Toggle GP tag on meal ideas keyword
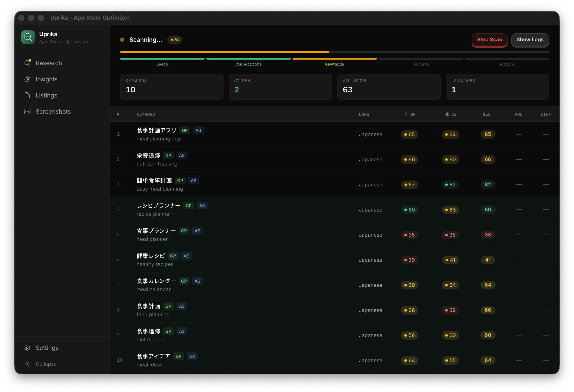Screen dimensions: 574x392 pyautogui.click(x=178, y=356)
